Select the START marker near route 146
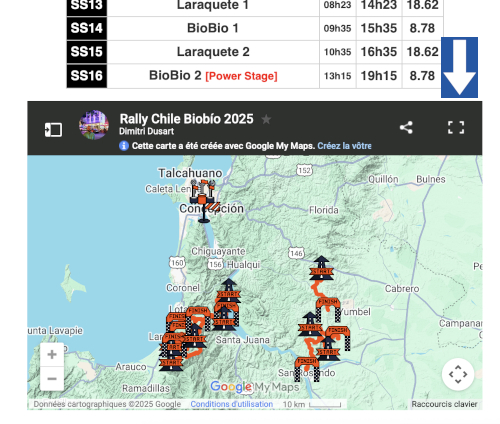The image size is (500, 424). pos(321,268)
